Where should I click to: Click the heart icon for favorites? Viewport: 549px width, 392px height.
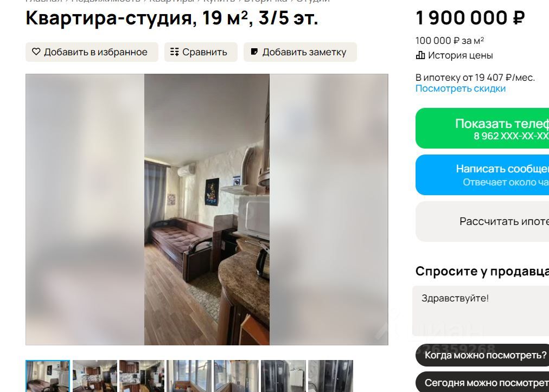click(x=36, y=52)
